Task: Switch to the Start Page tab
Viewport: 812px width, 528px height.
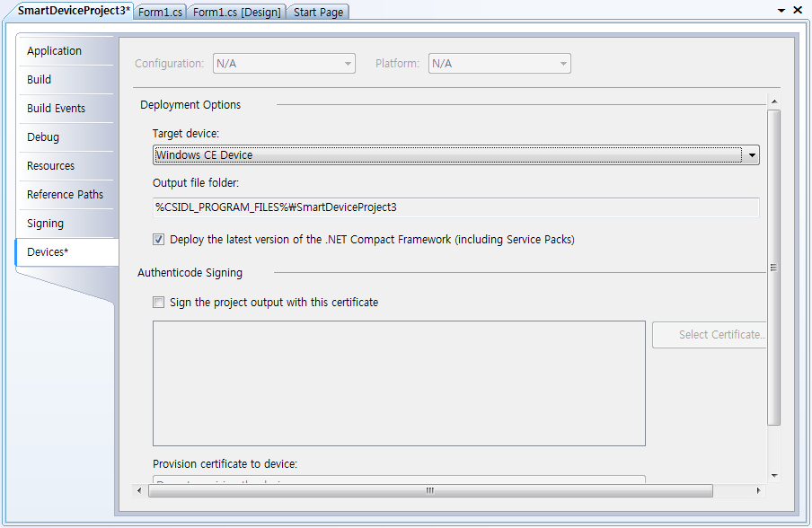Action: [318, 12]
